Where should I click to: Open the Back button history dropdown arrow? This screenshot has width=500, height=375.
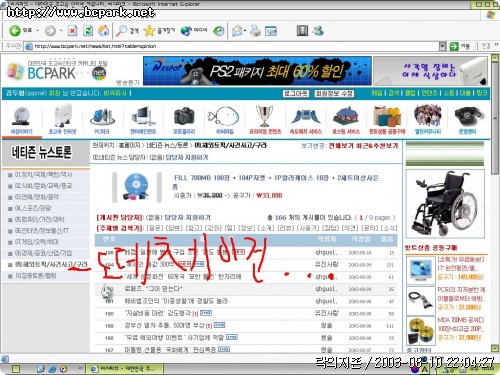(37, 31)
